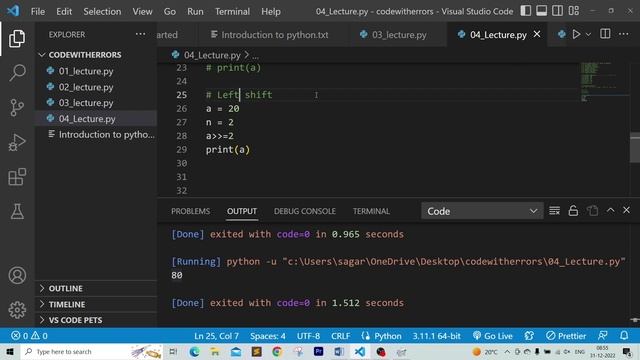Click Prettier status bar button

[566, 336]
